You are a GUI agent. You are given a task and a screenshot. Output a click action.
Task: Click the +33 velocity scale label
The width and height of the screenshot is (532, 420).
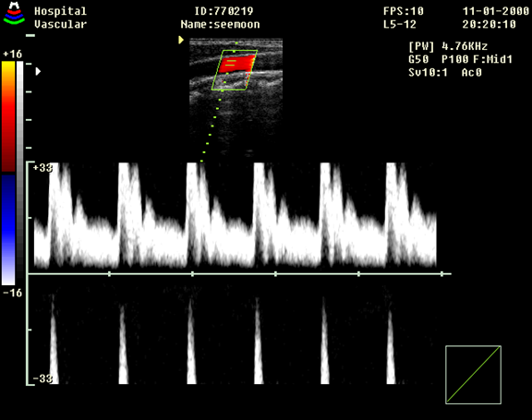42,168
